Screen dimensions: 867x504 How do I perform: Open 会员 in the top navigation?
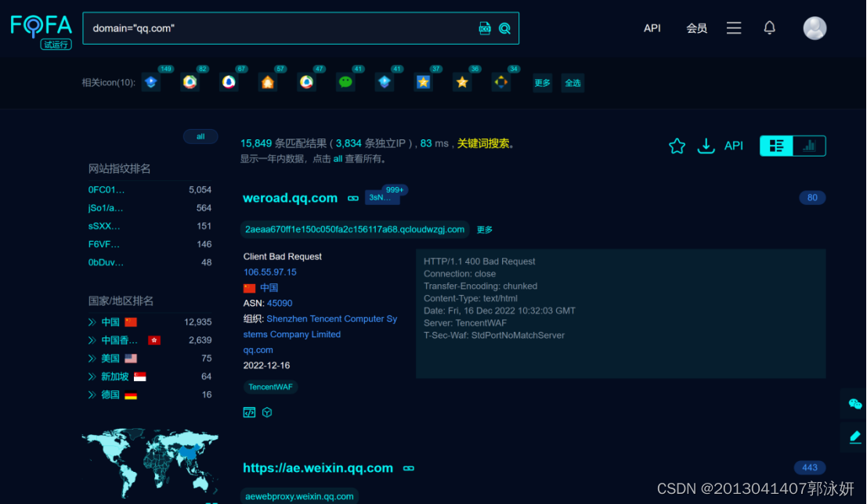(x=696, y=28)
